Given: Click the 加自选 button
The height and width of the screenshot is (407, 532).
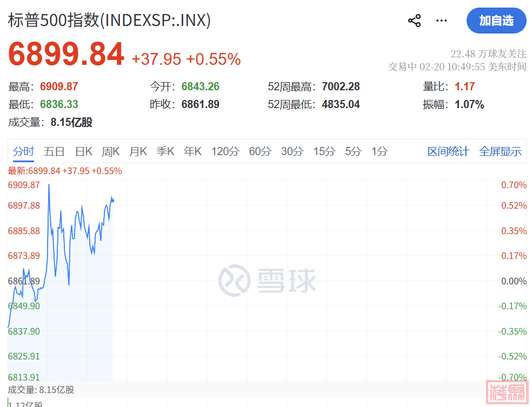Looking at the screenshot, I should coord(496,21).
